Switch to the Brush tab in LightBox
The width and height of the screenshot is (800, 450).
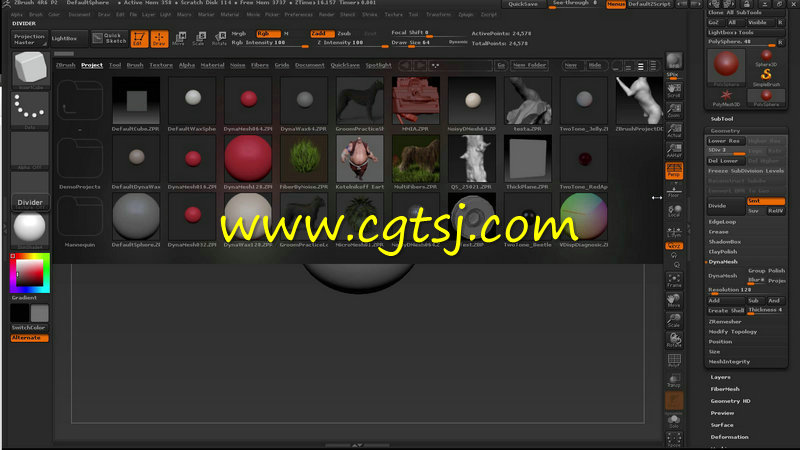135,65
